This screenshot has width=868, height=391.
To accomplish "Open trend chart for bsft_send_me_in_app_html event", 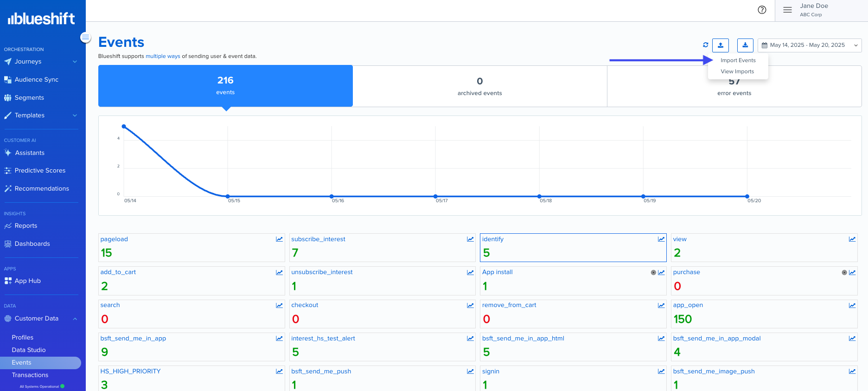I will (661, 339).
